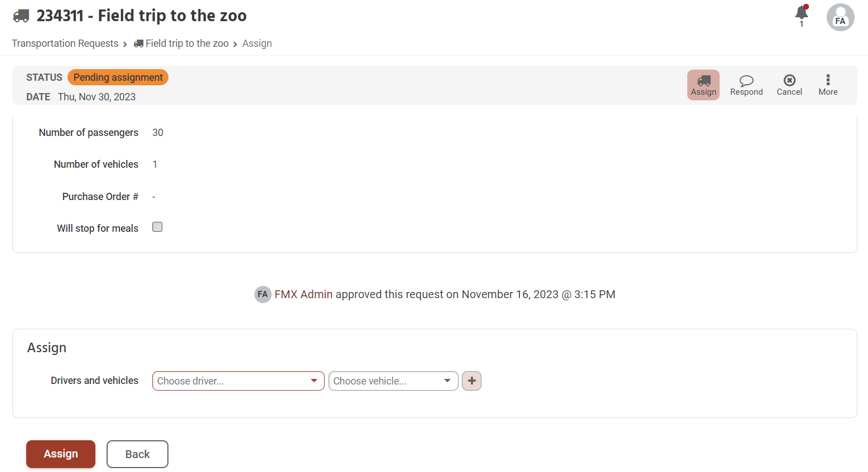
Task: Click the 234311 Field trip page title
Action: (142, 16)
